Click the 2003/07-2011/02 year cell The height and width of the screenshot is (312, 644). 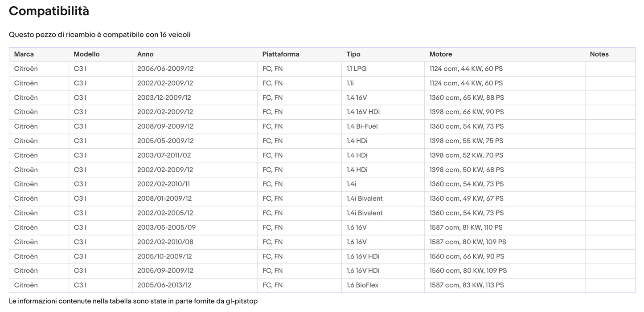(x=164, y=155)
